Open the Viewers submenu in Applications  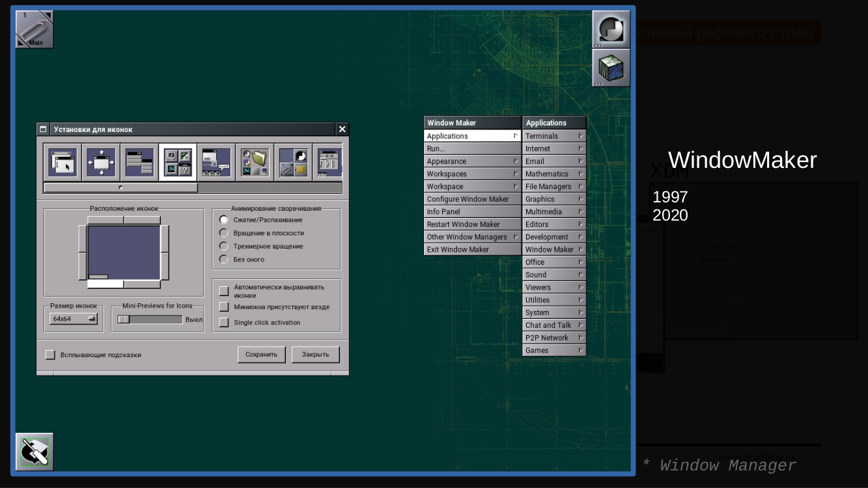pos(554,287)
